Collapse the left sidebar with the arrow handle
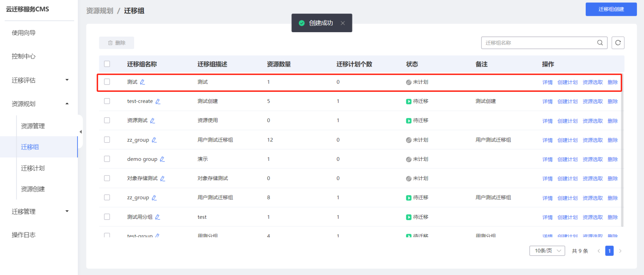Viewport: 644px width, 275px height. point(80,132)
